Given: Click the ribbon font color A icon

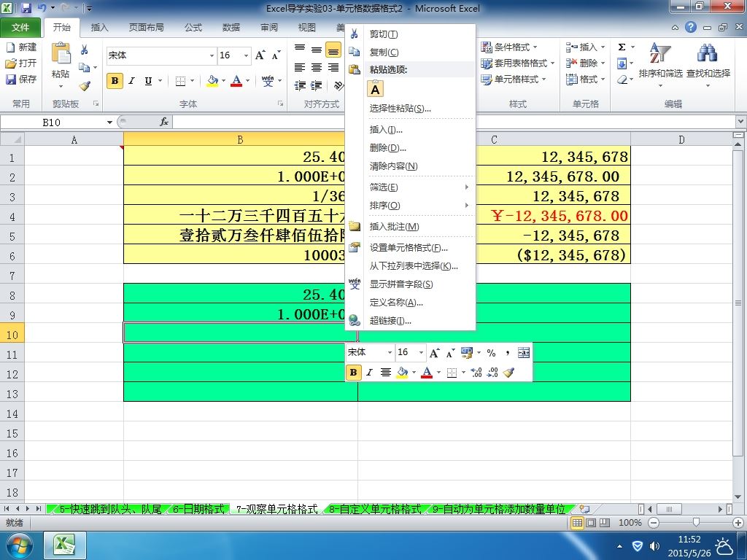Looking at the screenshot, I should [236, 81].
